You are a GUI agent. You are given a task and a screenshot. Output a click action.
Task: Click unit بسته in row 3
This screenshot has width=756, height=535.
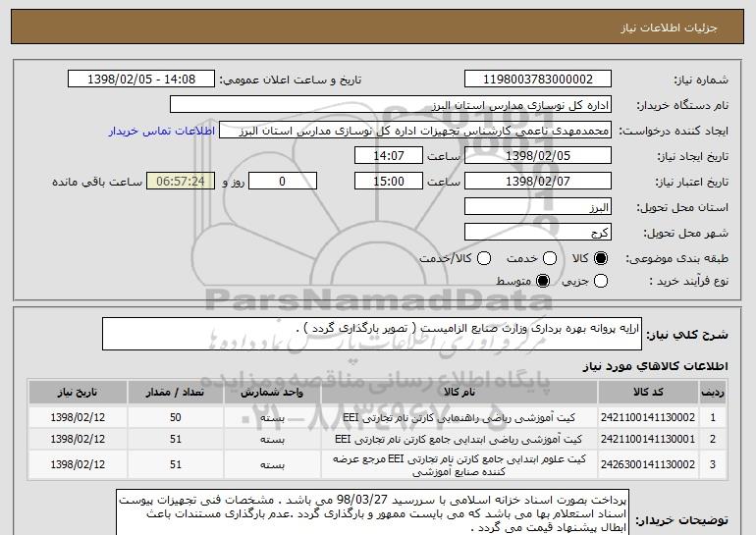[272, 465]
